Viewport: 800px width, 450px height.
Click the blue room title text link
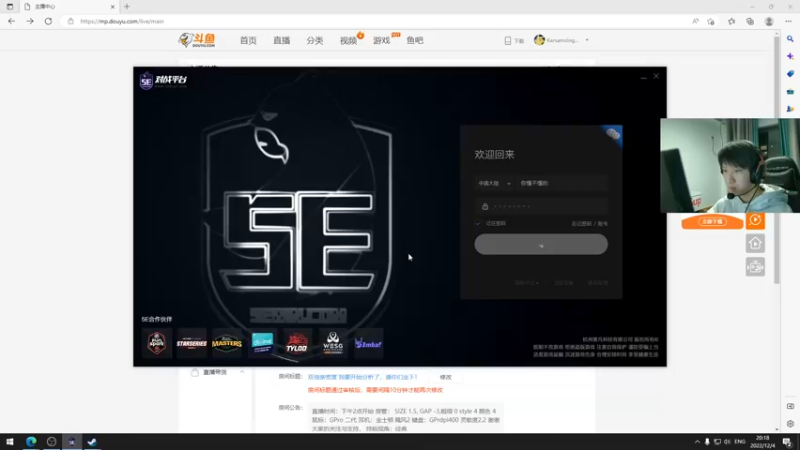coord(362,377)
